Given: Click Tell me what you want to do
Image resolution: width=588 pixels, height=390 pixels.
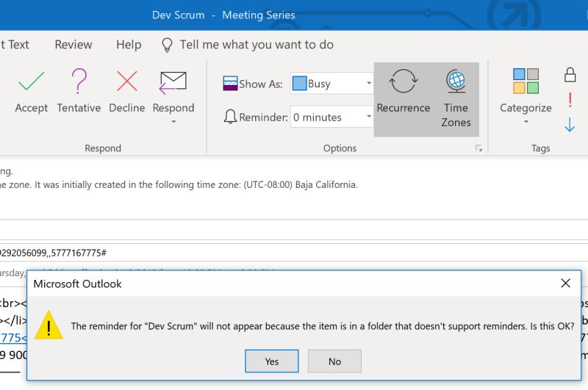Looking at the screenshot, I should pyautogui.click(x=257, y=45).
